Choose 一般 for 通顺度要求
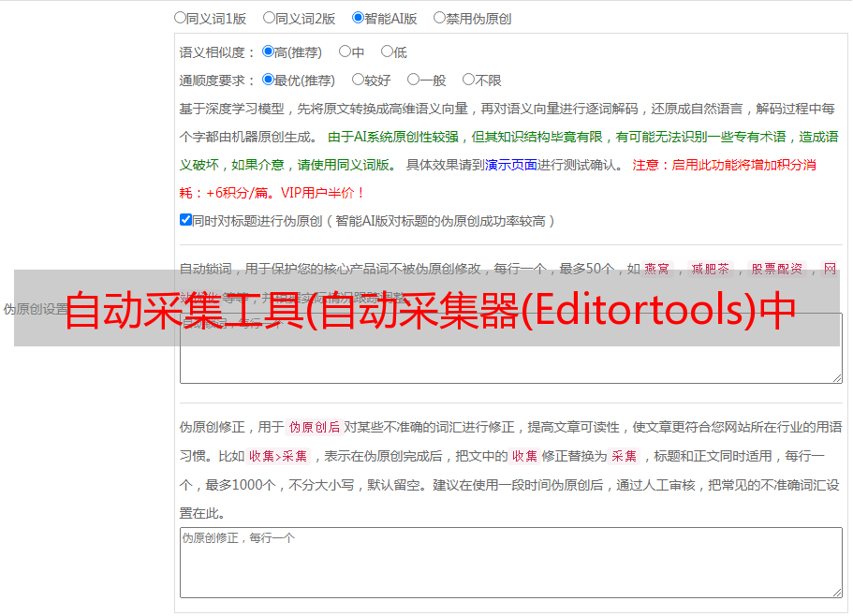Image resolution: width=853 pixels, height=616 pixels. click(413, 81)
